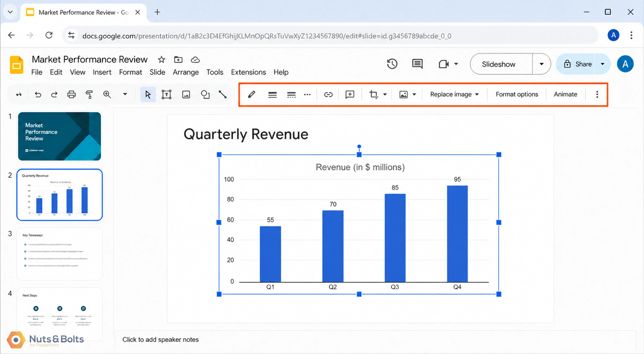Expand the Share options arrow
Viewport: 644px width, 354px height.
(602, 64)
